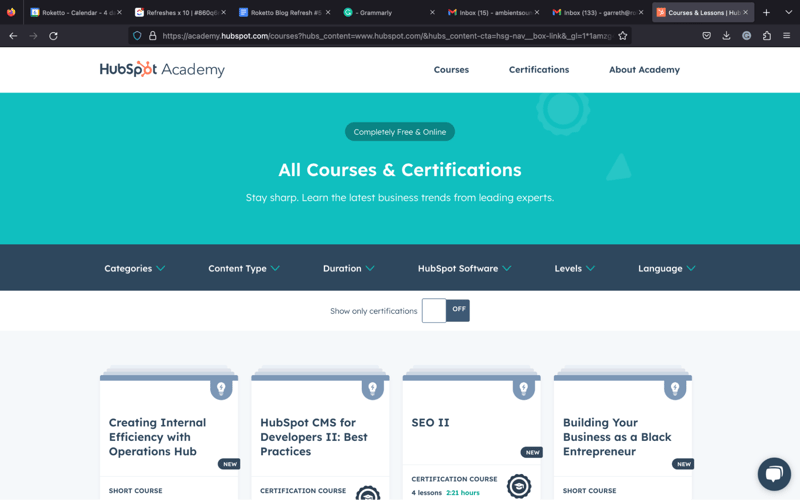Open the Levels filter dropdown

[574, 268]
